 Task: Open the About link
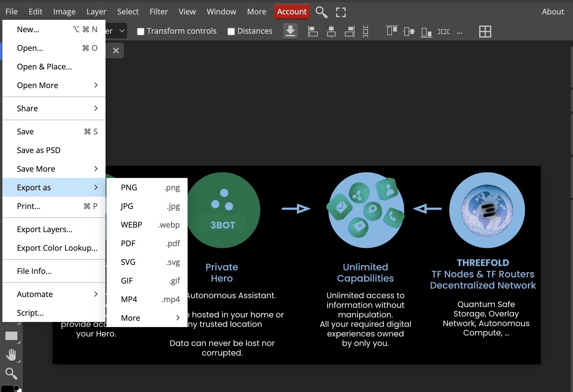[553, 12]
